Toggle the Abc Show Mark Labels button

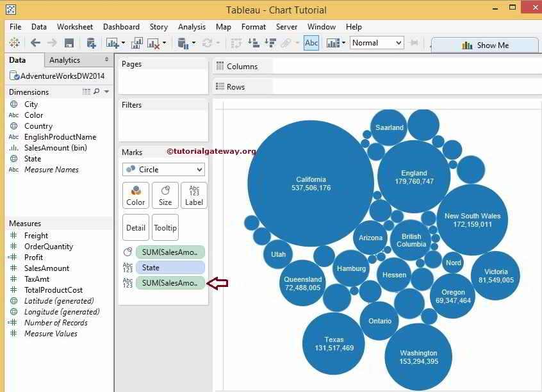[x=311, y=43]
